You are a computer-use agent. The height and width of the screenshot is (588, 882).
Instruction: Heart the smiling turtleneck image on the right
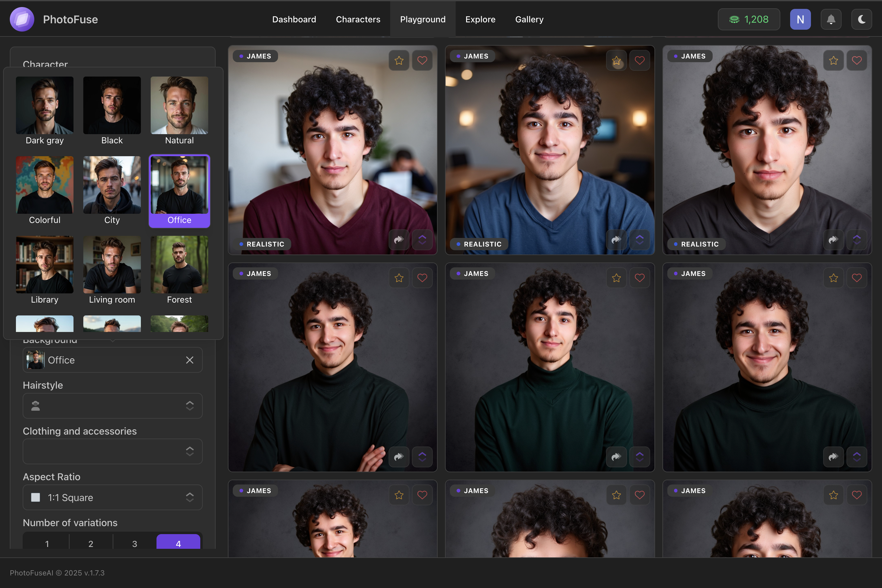pyautogui.click(x=857, y=277)
